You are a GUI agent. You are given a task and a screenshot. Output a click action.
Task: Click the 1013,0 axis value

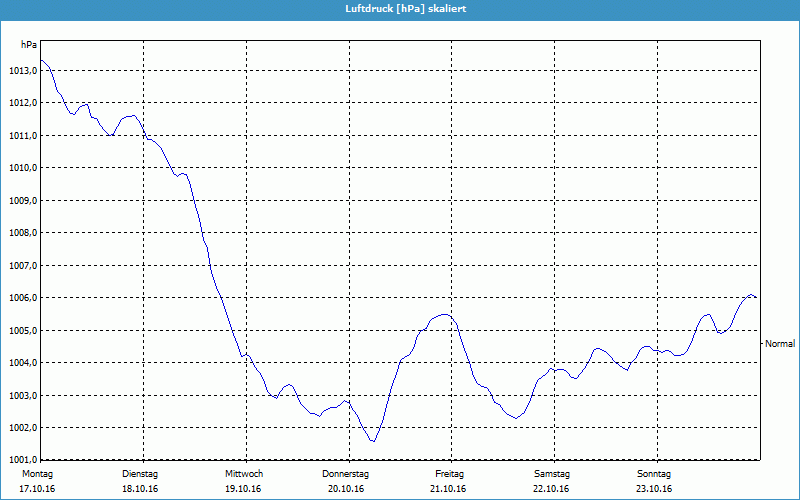(22, 70)
